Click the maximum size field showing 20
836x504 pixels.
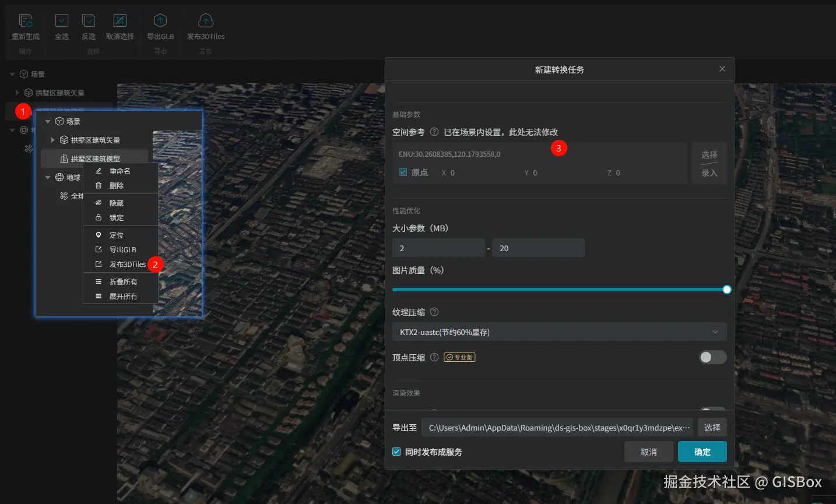pos(538,248)
